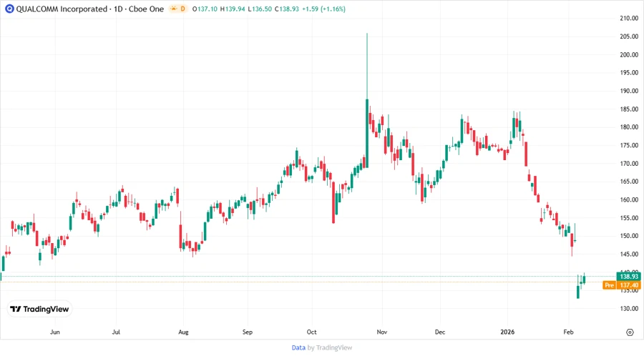This screenshot has height=356, width=644.
Task: Select the 130.00 price axis label
Action: click(x=629, y=308)
